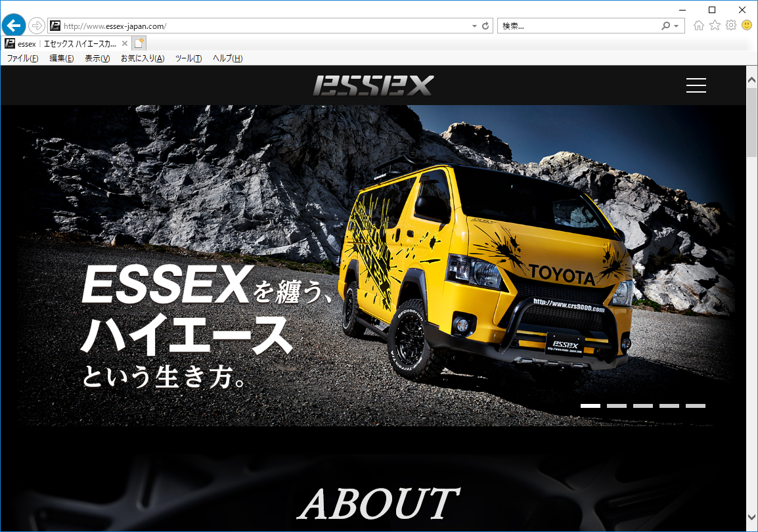
Task: Click the vertical scrollbar thumb
Action: [751, 123]
